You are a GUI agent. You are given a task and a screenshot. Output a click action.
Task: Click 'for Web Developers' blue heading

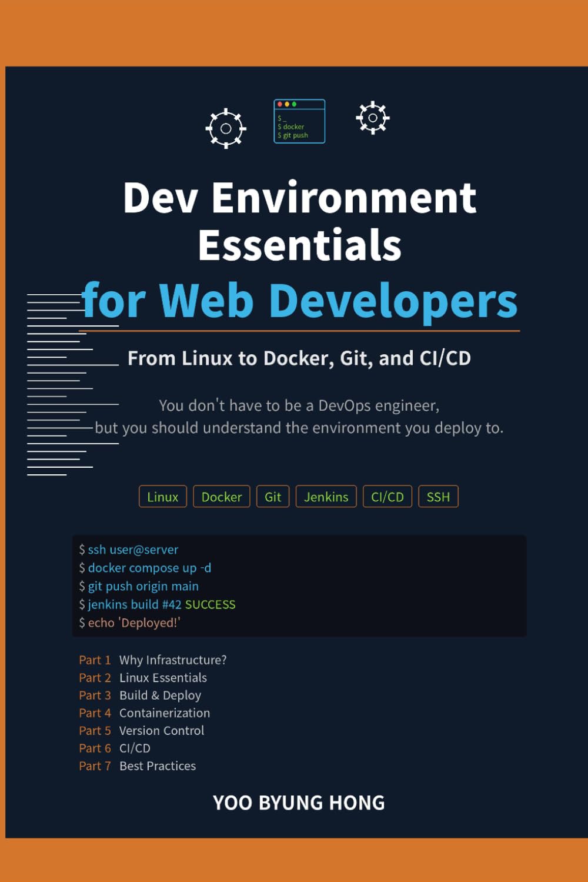[x=300, y=301]
